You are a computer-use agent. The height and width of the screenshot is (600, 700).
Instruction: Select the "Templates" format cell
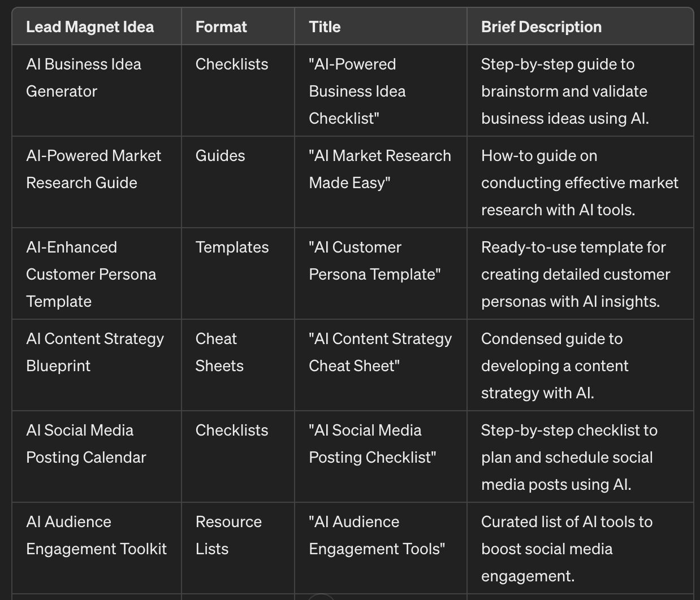point(232,247)
